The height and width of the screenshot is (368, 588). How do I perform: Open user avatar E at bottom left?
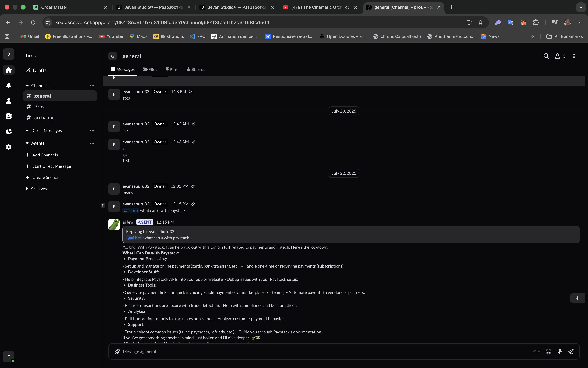pyautogui.click(x=9, y=357)
